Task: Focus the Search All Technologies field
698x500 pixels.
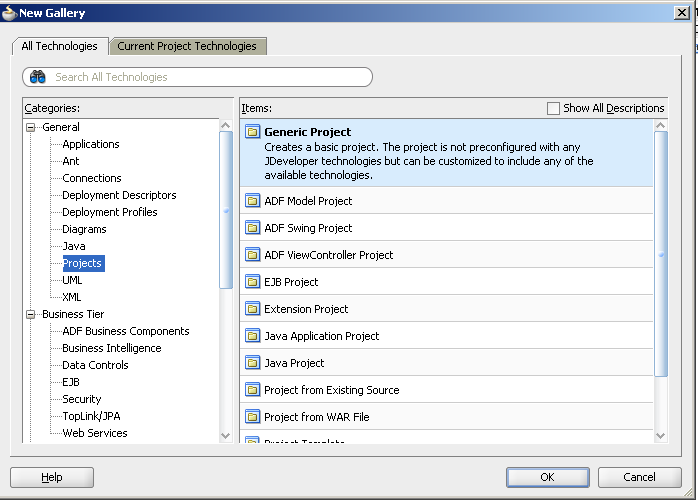Action: [x=198, y=77]
